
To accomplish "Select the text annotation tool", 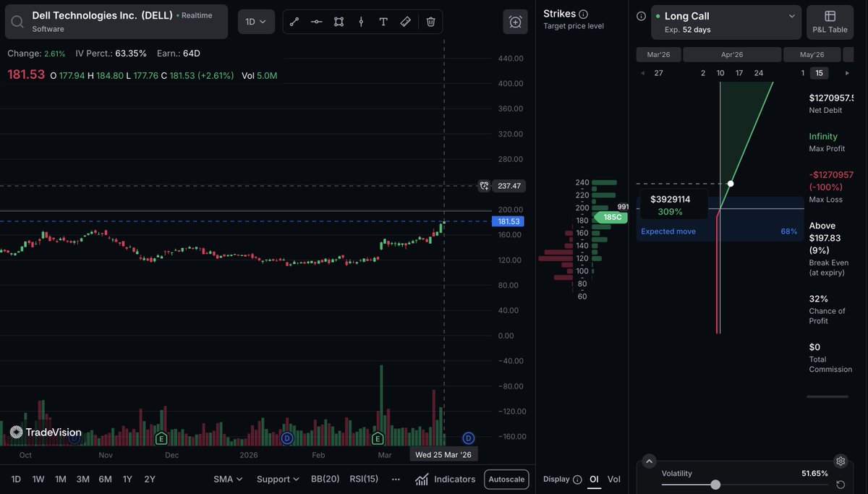I will coord(383,22).
